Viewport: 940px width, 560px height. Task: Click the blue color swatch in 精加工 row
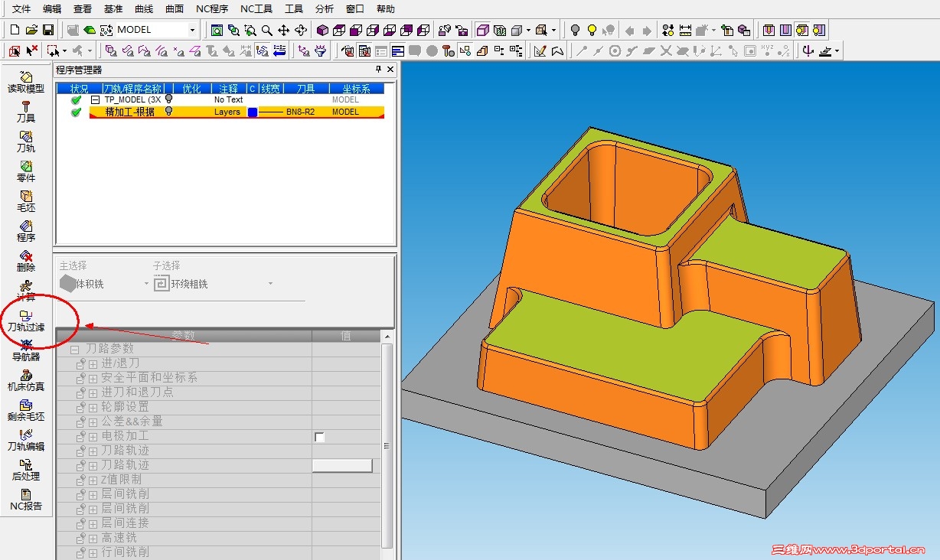pos(253,112)
